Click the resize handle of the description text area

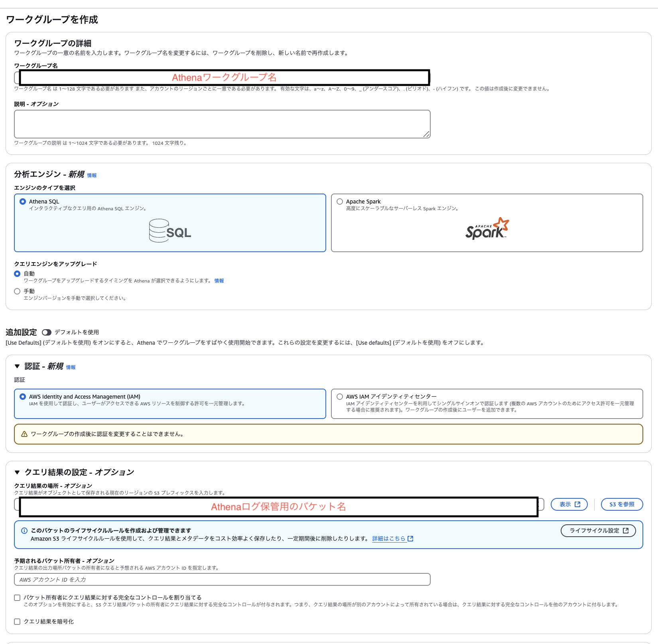click(426, 134)
